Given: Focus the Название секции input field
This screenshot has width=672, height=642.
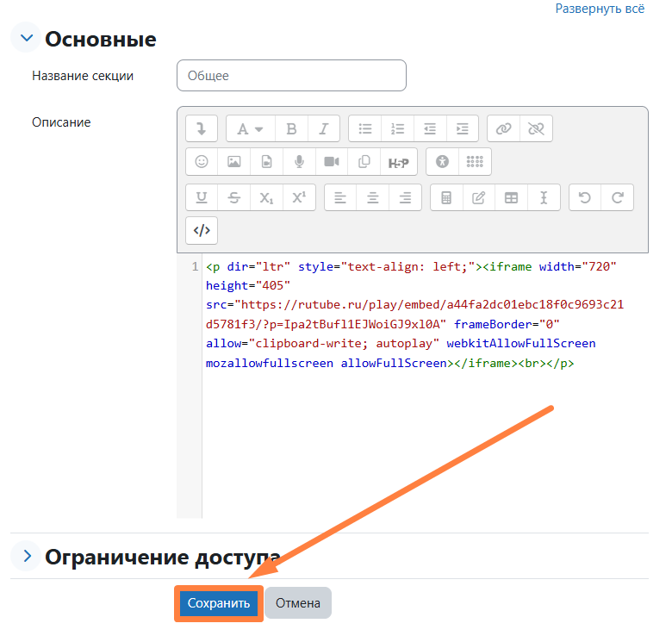Looking at the screenshot, I should [x=291, y=76].
